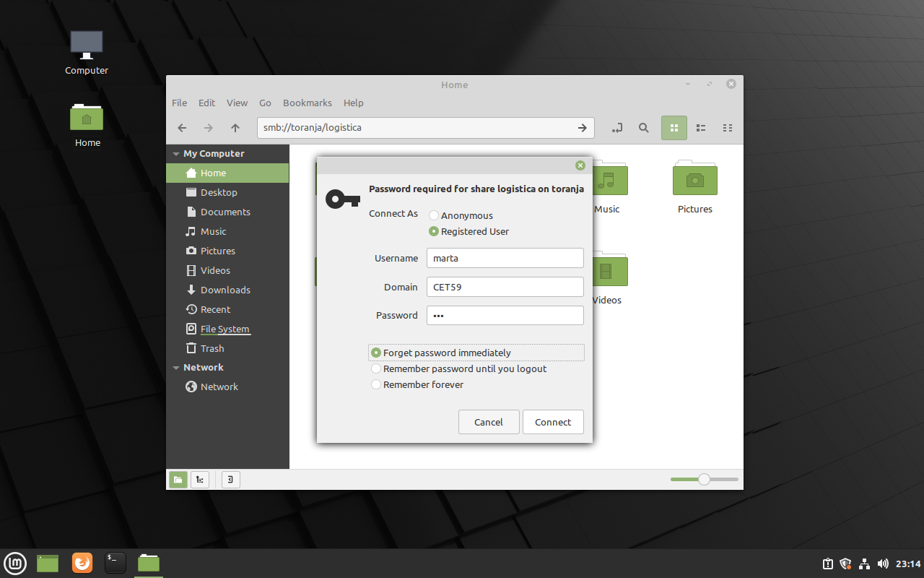Select Remember password until you logout

[x=376, y=368]
